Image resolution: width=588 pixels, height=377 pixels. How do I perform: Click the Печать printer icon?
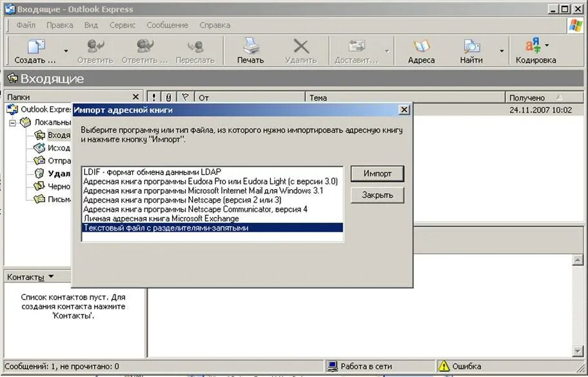pos(250,46)
